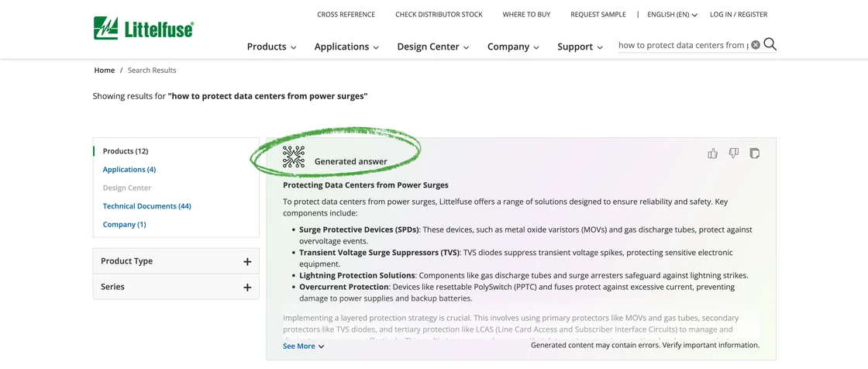Expand Series filter plus icon
868x369 pixels.
click(x=247, y=288)
